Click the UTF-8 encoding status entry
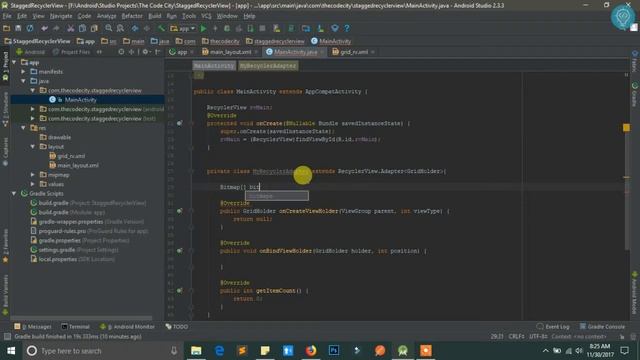 [x=538, y=337]
